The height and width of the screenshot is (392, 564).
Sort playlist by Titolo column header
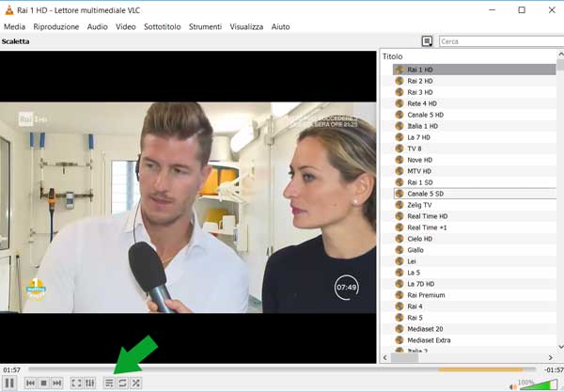click(x=392, y=56)
